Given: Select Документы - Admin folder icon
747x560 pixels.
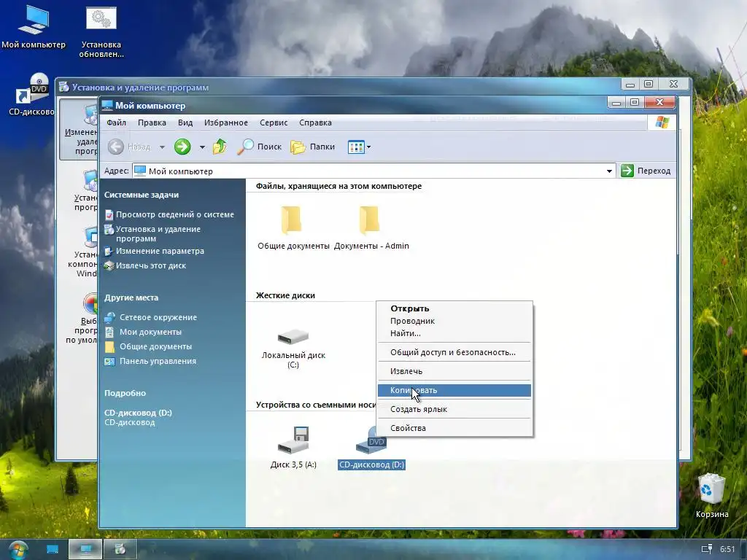Looking at the screenshot, I should tap(370, 220).
